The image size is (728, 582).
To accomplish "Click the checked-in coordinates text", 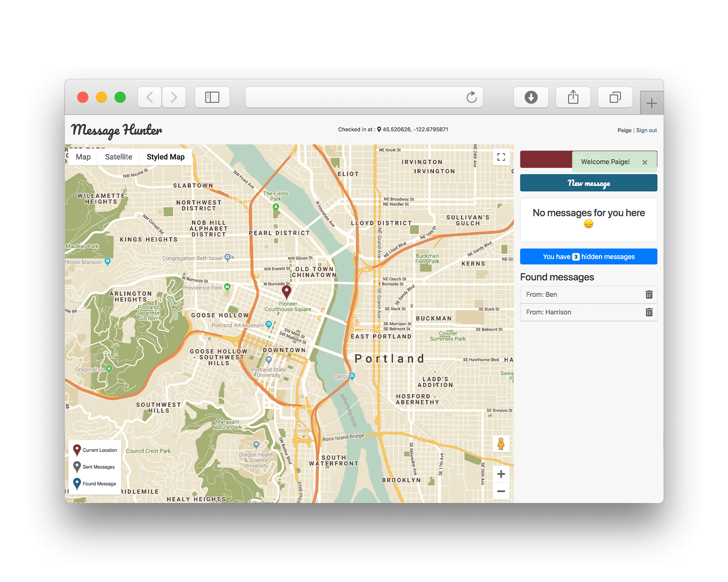I will [415, 129].
